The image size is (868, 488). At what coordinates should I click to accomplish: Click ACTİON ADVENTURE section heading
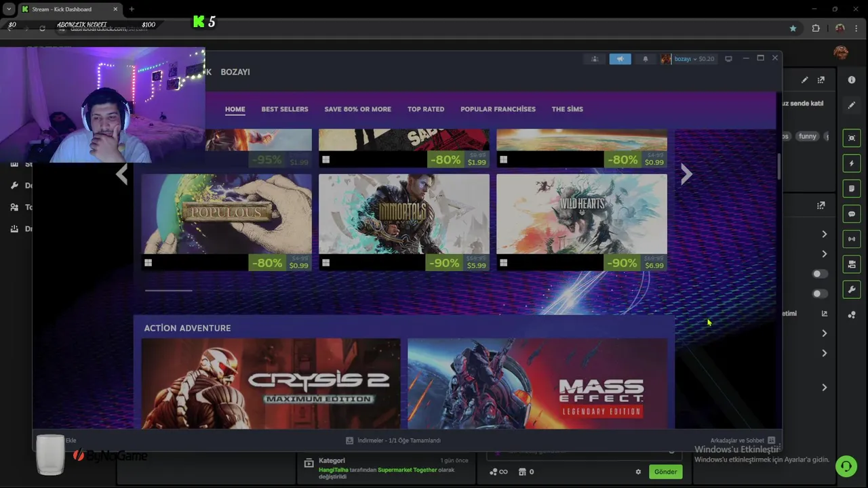(x=187, y=328)
